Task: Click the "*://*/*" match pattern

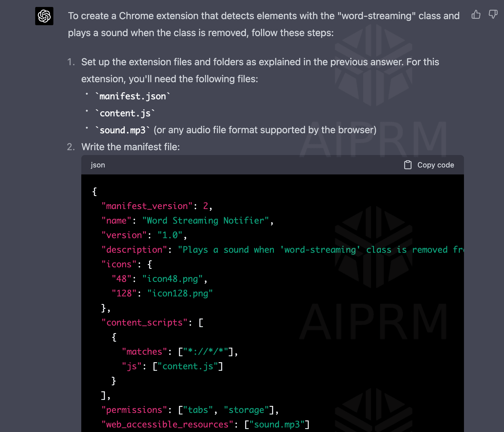Action: [x=206, y=352]
